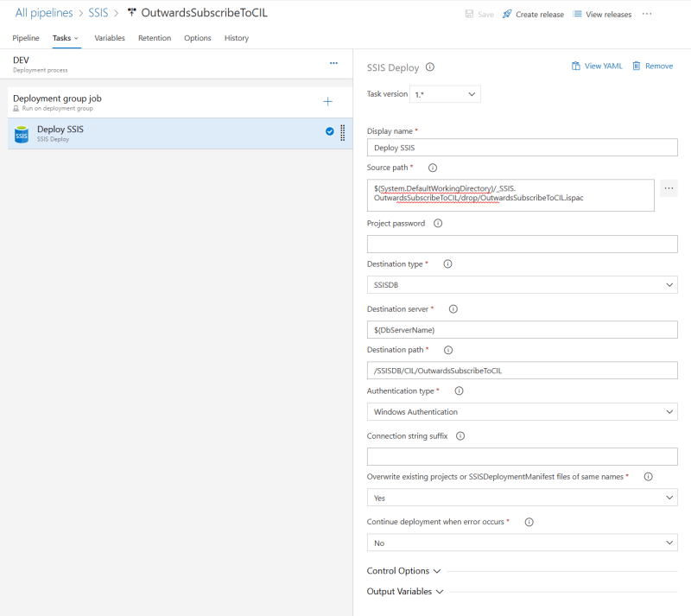
Task: Show info for Project password
Action: pyautogui.click(x=438, y=223)
